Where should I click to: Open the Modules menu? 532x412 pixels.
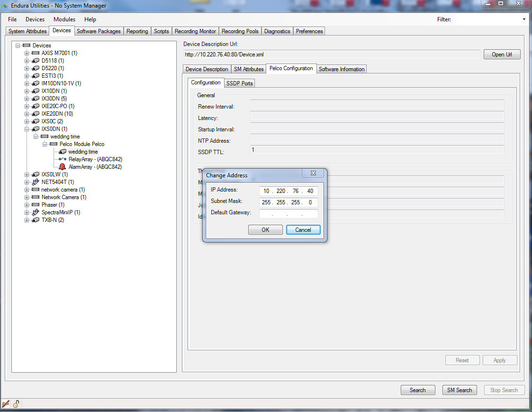tap(64, 19)
